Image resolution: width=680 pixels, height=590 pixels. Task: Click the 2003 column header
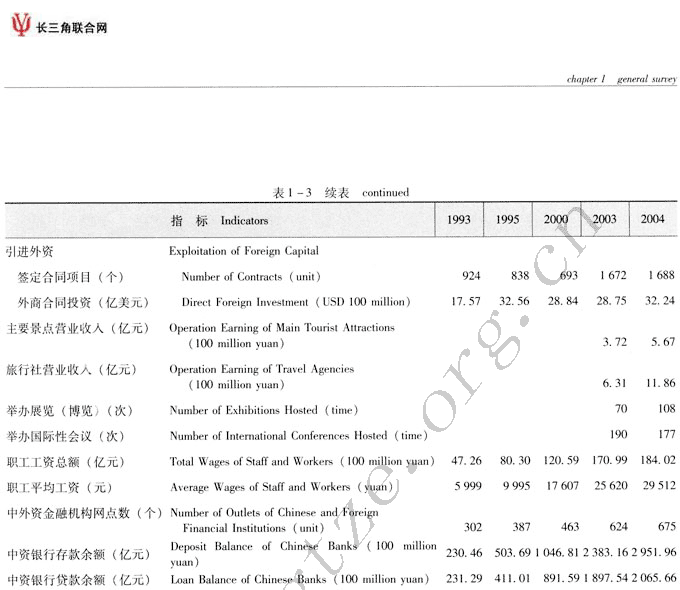pyautogui.click(x=605, y=219)
